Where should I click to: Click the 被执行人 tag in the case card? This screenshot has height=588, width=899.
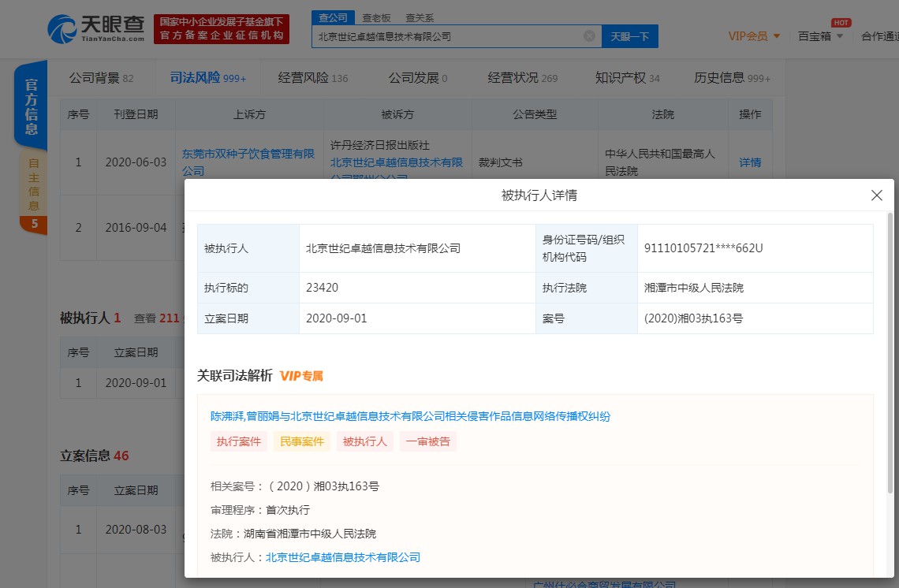point(364,441)
